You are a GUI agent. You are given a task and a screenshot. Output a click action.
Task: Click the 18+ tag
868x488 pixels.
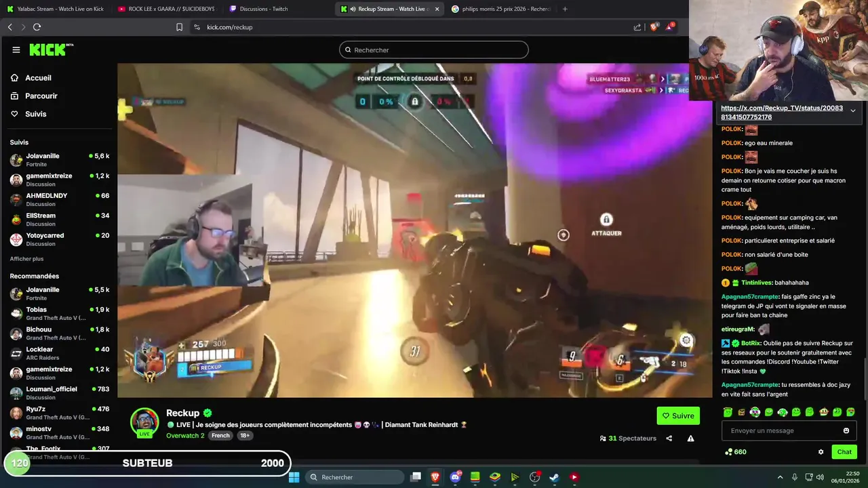(245, 435)
